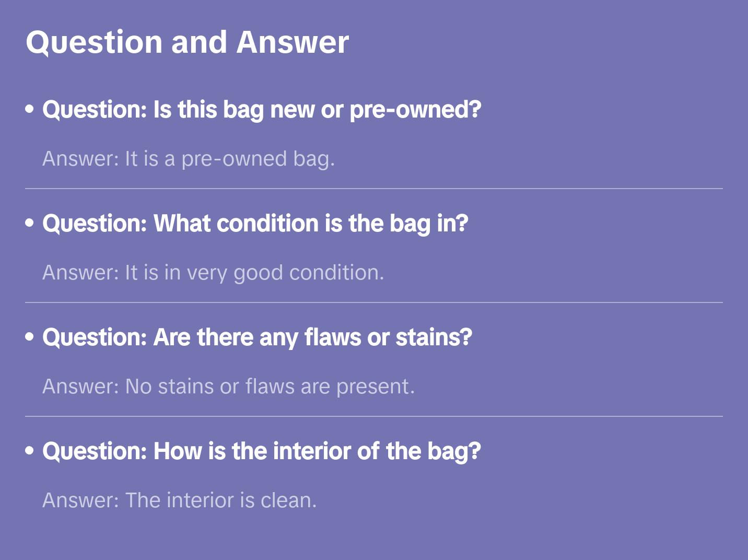
Task: Click the bullet beside 'What condition is the bag in?'
Action: (x=30, y=223)
